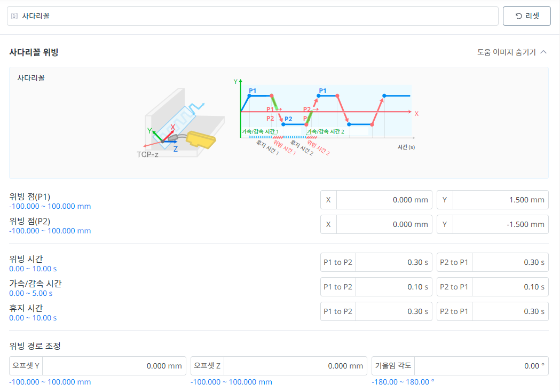Click the trapezoid weaving help diagram
The width and height of the screenshot is (560, 392).
279,122
